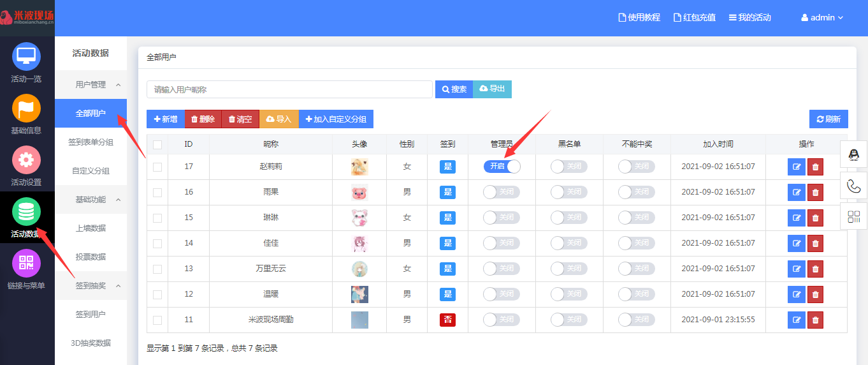Screen dimensions: 868x365
Task: Click the 刷新 refresh button
Action: coord(828,119)
